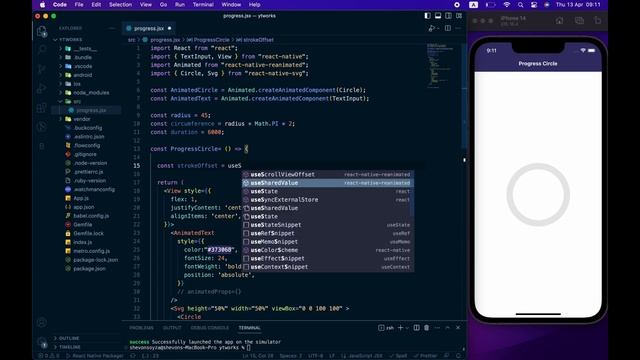Image resolution: width=640 pixels, height=360 pixels.
Task: Expand the __tests__ folder
Action: coord(85,49)
